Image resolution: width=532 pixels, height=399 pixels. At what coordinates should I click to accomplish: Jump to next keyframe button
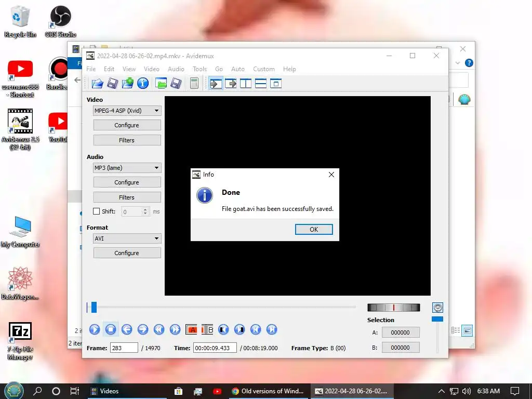coord(175,329)
